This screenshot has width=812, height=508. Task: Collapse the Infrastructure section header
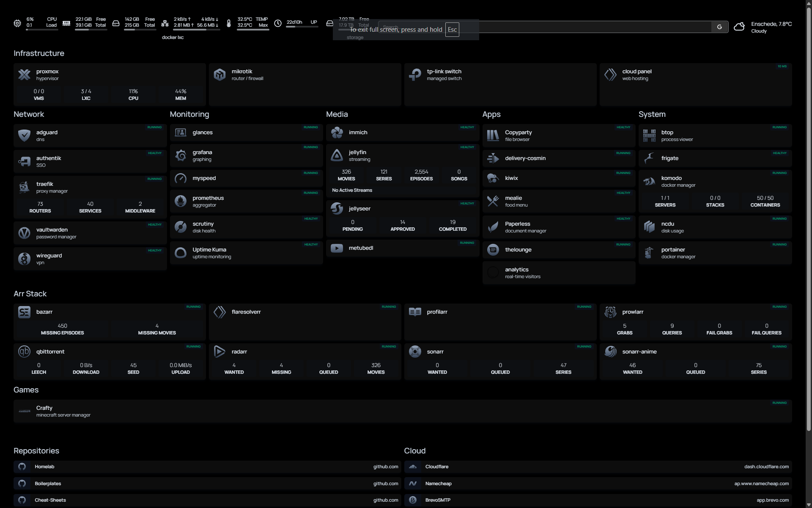[x=39, y=53]
